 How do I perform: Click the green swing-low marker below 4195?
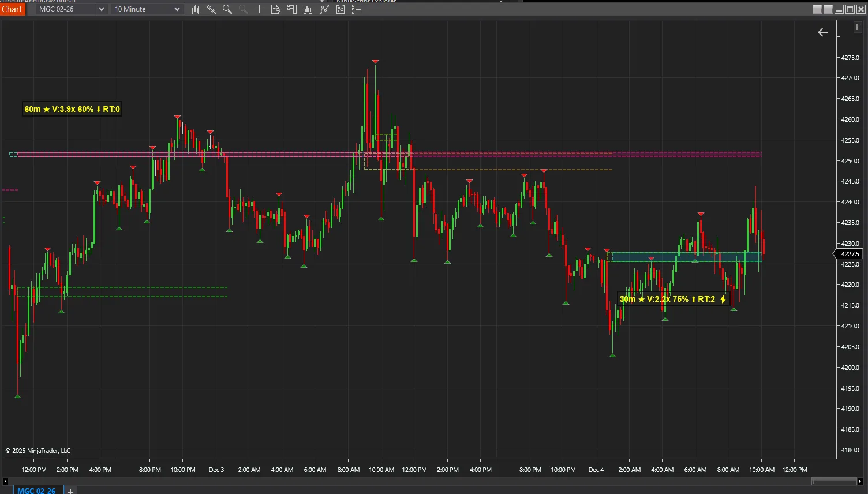click(x=17, y=396)
